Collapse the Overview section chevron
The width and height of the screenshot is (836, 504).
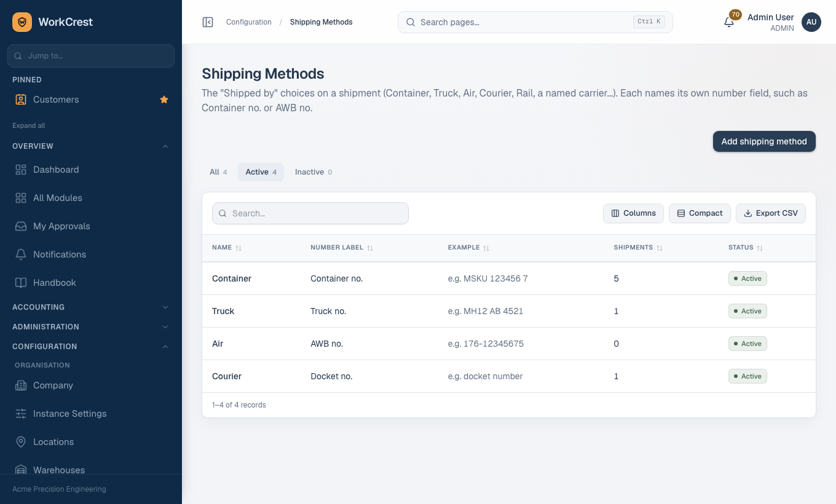[165, 146]
